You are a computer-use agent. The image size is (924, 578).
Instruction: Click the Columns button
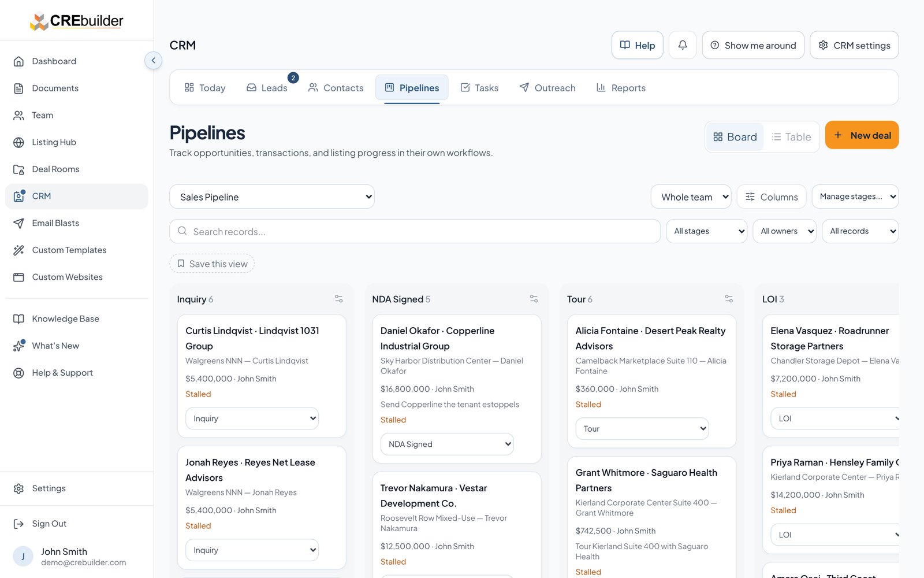coord(772,197)
